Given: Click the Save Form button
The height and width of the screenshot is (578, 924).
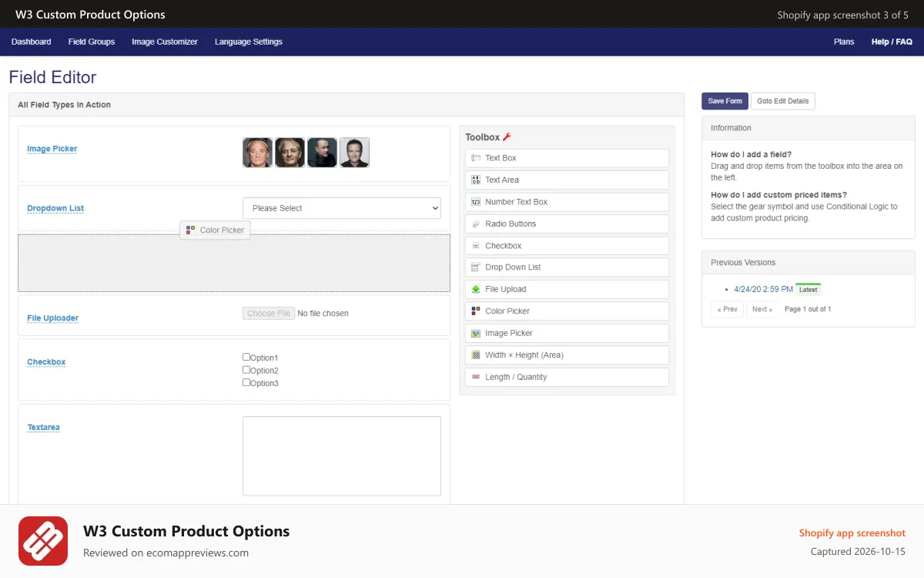Looking at the screenshot, I should pyautogui.click(x=725, y=101).
